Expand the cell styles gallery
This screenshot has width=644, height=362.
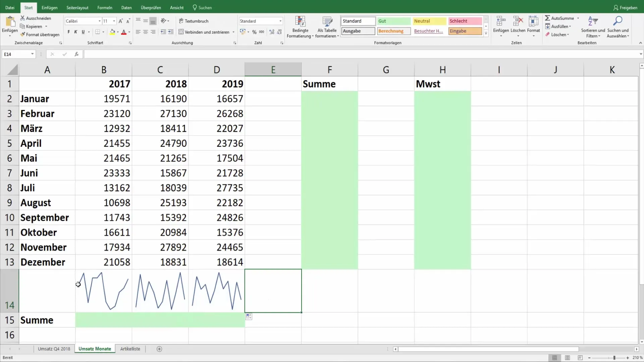(x=486, y=33)
